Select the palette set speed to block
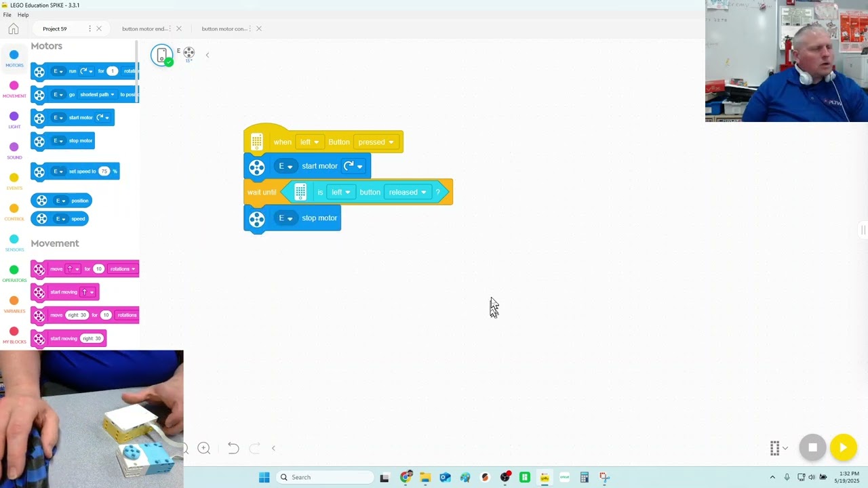 (x=75, y=171)
